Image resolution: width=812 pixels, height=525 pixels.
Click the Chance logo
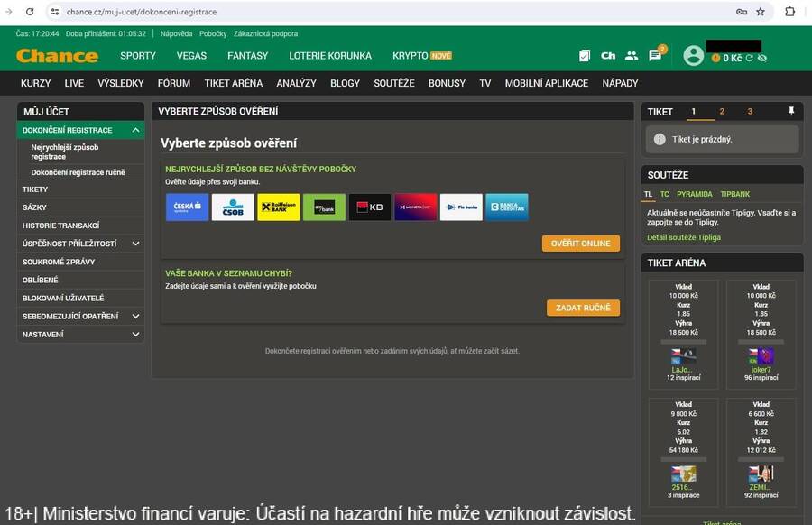click(57, 56)
